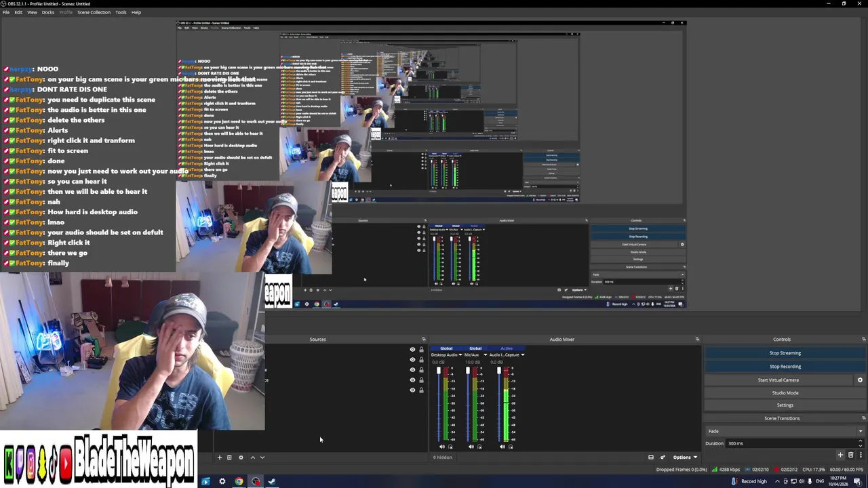Open Mic/Aux dropdown arrow
The width and height of the screenshot is (868, 488).
tap(485, 355)
